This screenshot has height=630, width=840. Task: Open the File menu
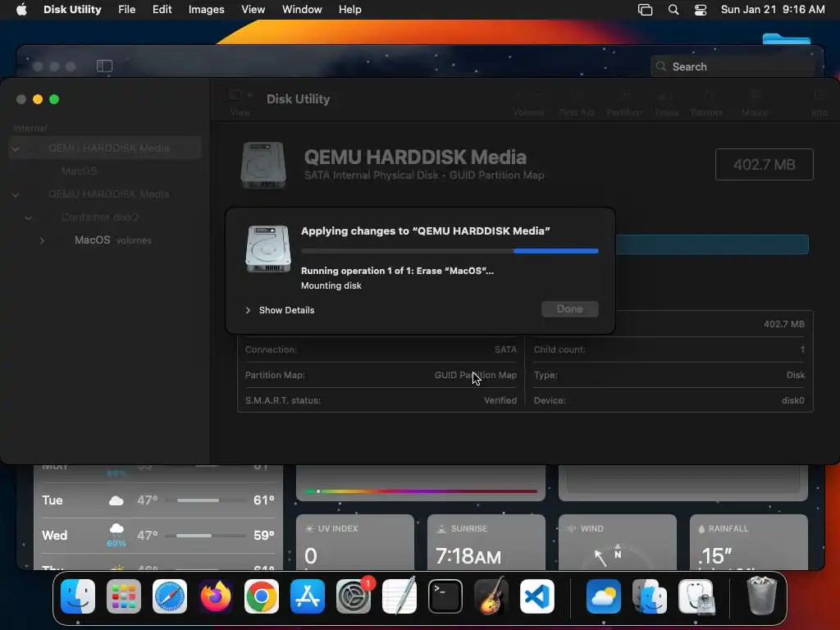coord(127,10)
